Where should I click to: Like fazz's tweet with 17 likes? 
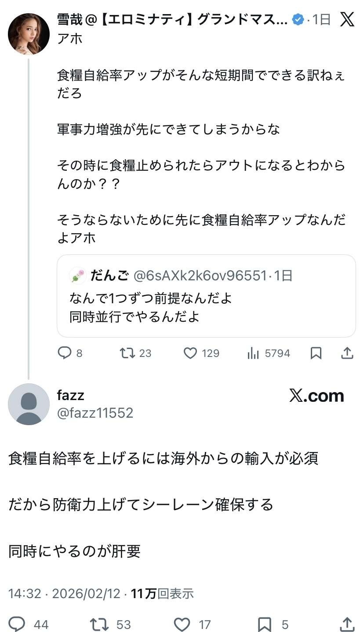[182, 624]
